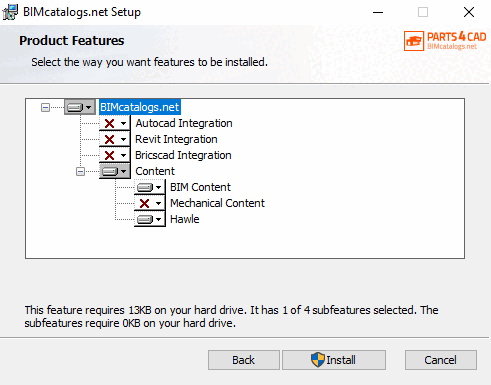Viewport: 491px width, 385px height.
Task: Go back with the Back button
Action: click(x=244, y=360)
